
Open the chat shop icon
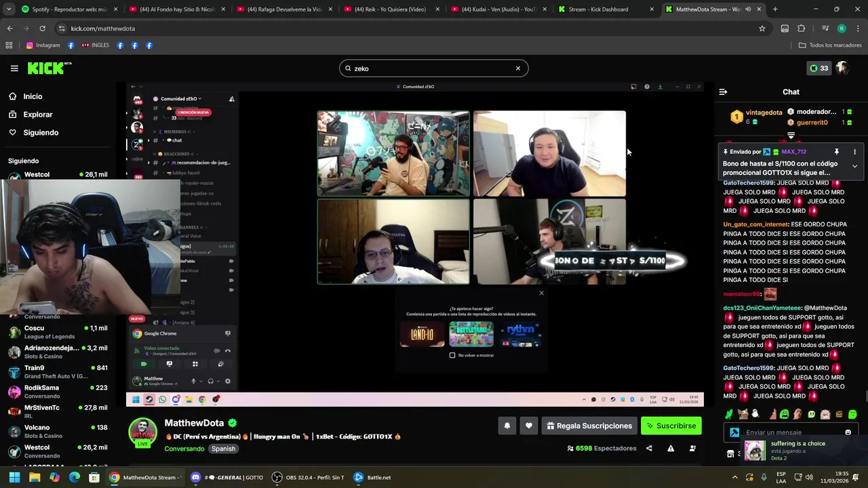tap(730, 454)
